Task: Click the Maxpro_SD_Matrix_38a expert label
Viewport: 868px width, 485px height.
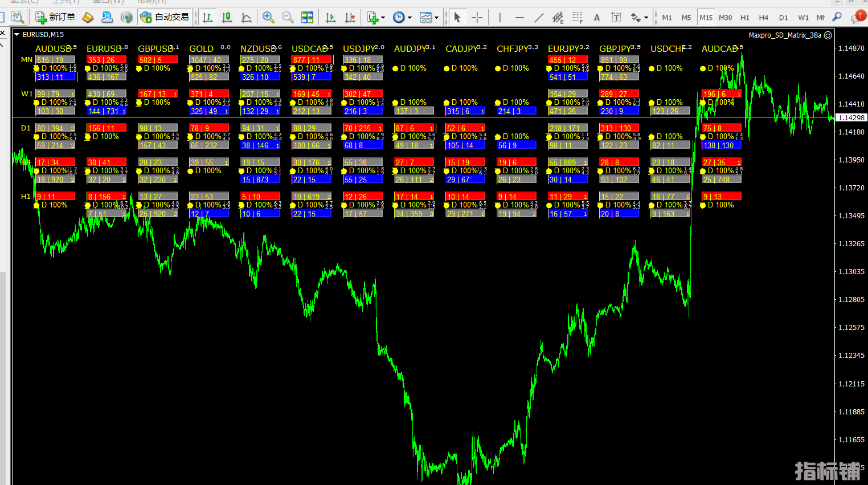Action: [785, 35]
